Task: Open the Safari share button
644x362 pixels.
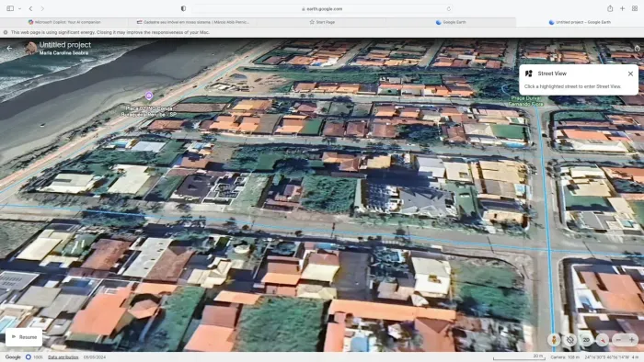Action: [610, 8]
